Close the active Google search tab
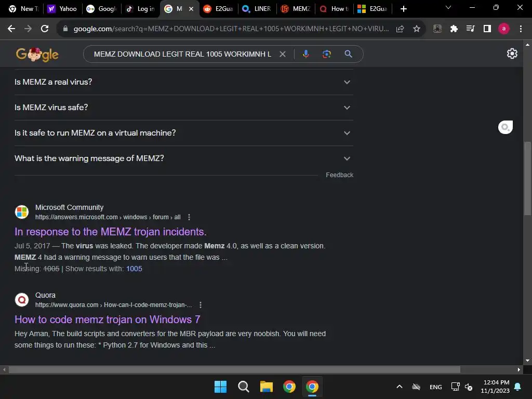Screen dimensions: 532x399 pos(191,9)
